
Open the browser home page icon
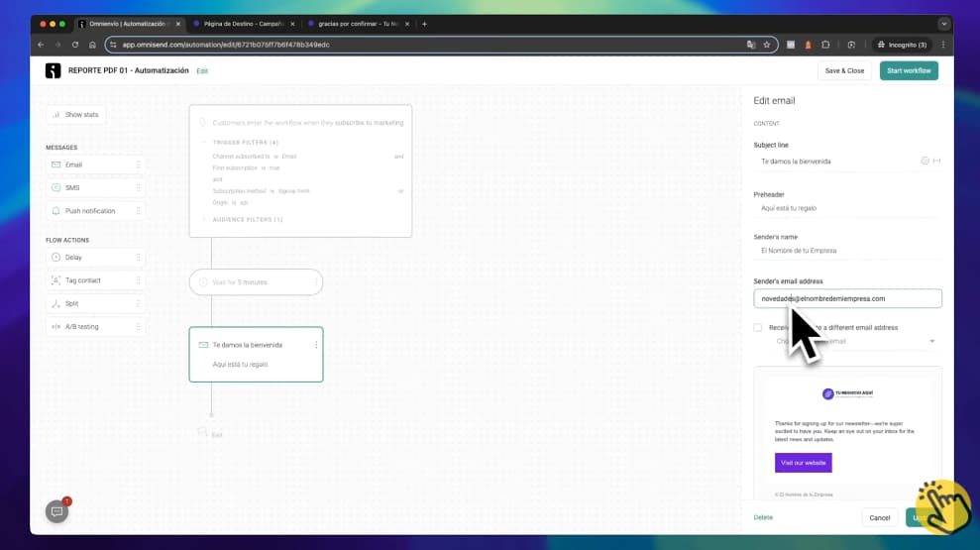[92, 45]
